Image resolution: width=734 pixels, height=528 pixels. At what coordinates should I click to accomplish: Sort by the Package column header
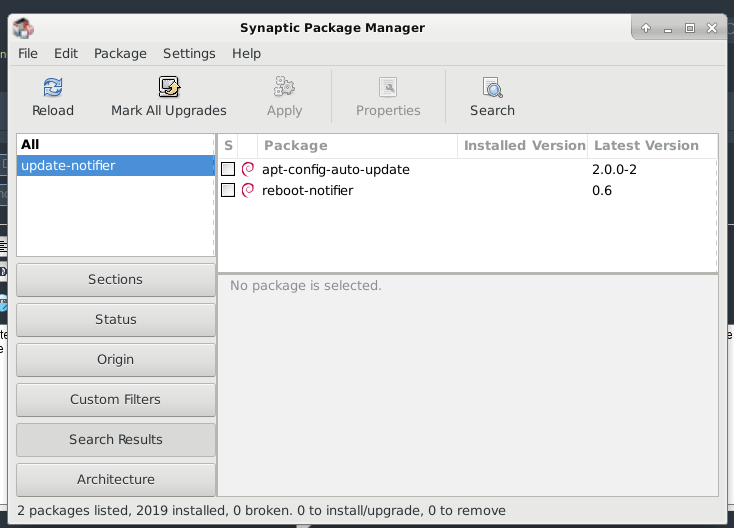357,146
